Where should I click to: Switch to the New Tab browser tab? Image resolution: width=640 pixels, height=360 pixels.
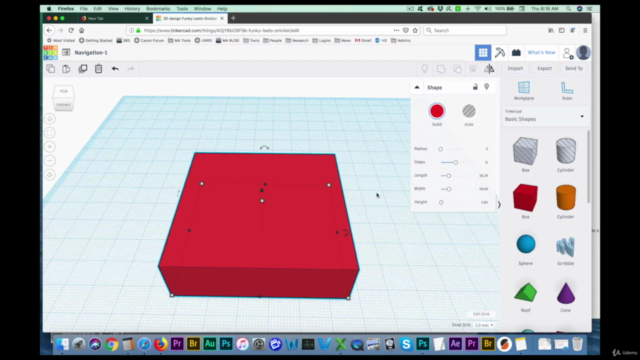click(114, 18)
